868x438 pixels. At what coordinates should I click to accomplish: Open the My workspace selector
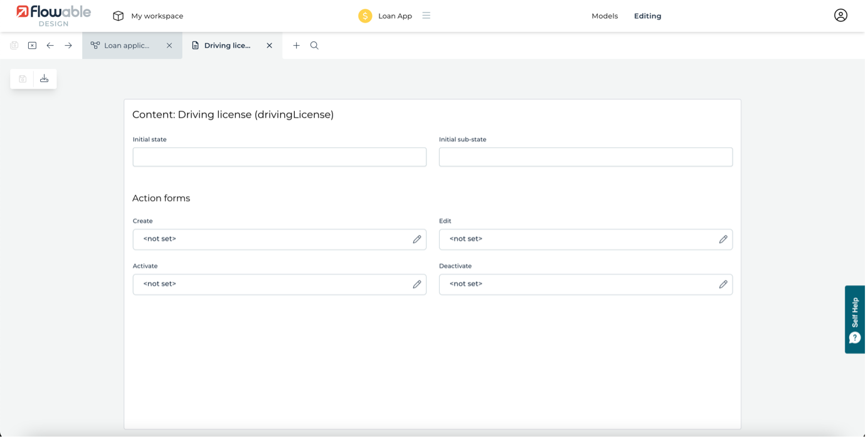click(x=148, y=16)
